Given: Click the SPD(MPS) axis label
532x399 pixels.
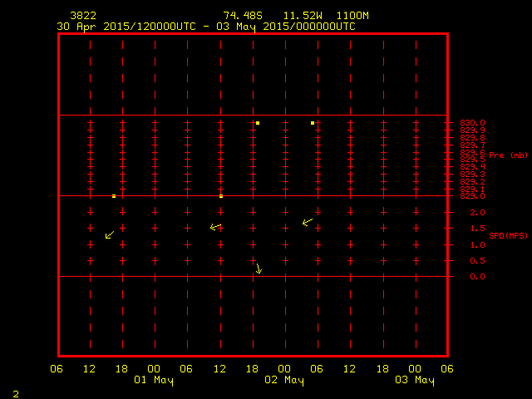Looking at the screenshot, I should (x=508, y=236).
